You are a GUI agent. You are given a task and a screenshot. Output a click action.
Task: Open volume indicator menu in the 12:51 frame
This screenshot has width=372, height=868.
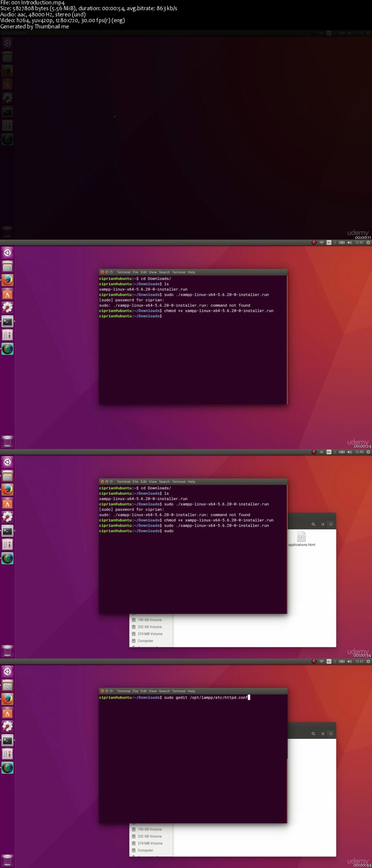pos(349,661)
